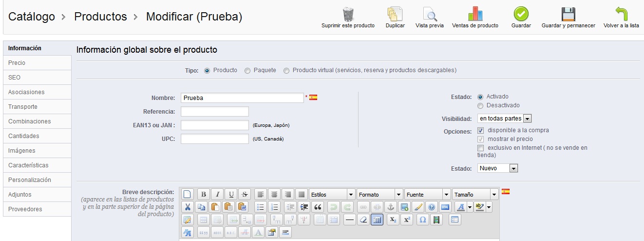Click the subscript icon
Image resolution: width=644 pixels, height=241 pixels.
(393, 220)
